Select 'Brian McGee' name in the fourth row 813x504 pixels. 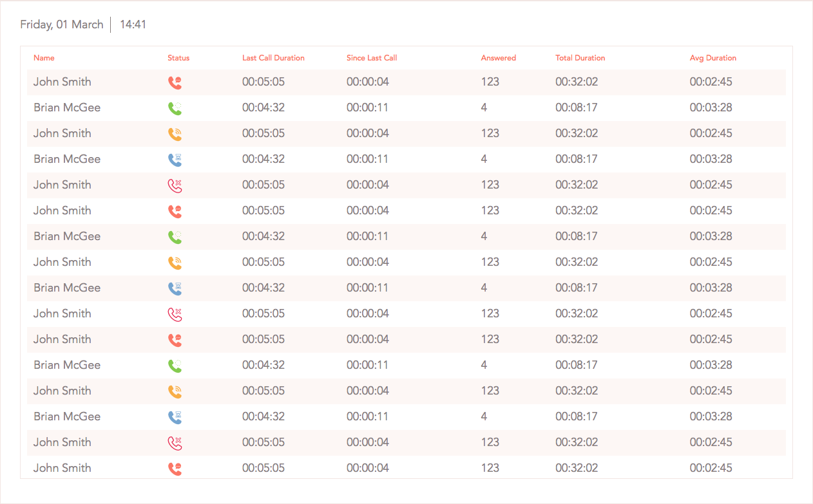click(x=67, y=159)
